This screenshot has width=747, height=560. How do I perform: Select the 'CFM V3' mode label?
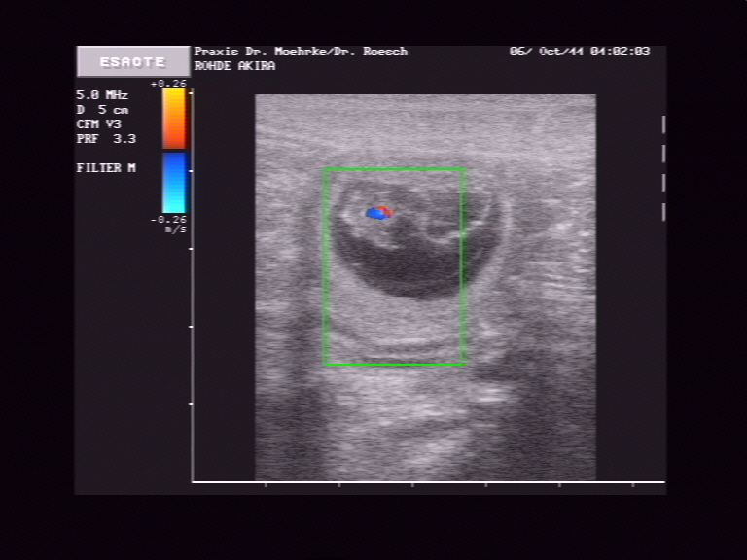coord(99,124)
